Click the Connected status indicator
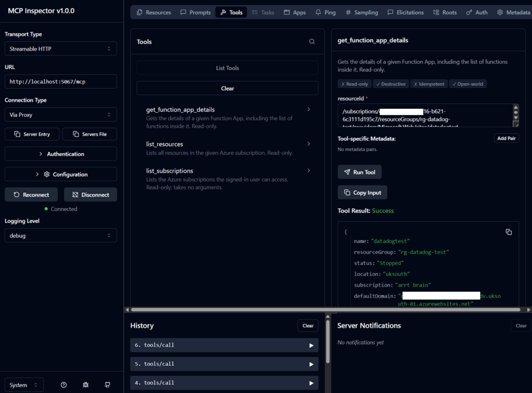This screenshot has width=532, height=393. coord(61,209)
